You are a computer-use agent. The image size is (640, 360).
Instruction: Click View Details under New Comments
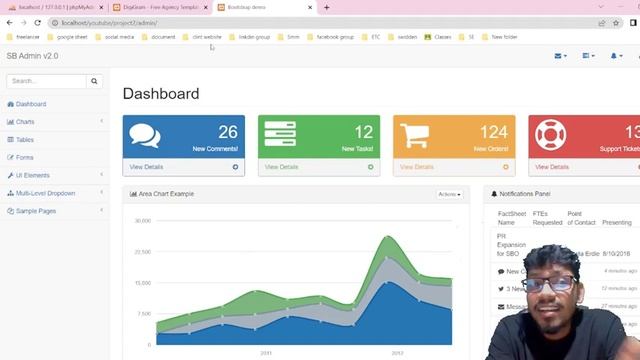click(x=147, y=167)
